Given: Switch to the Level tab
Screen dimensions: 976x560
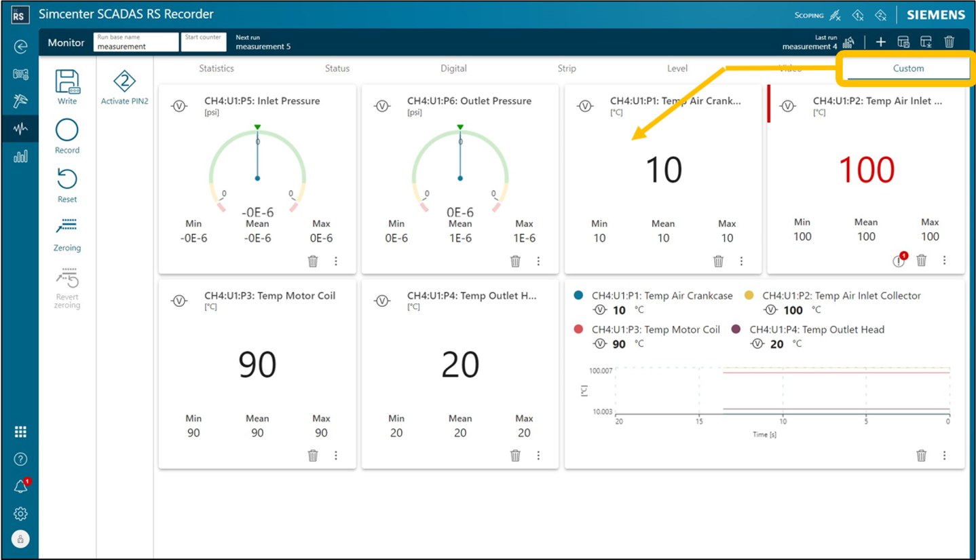Looking at the screenshot, I should coord(677,69).
